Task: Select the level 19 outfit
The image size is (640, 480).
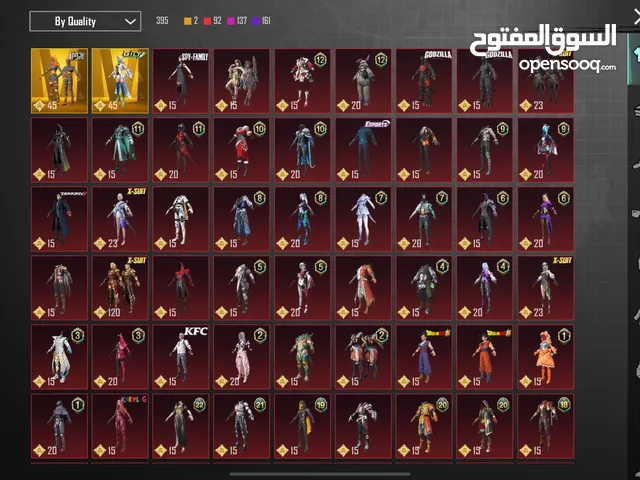Action: coord(302,426)
